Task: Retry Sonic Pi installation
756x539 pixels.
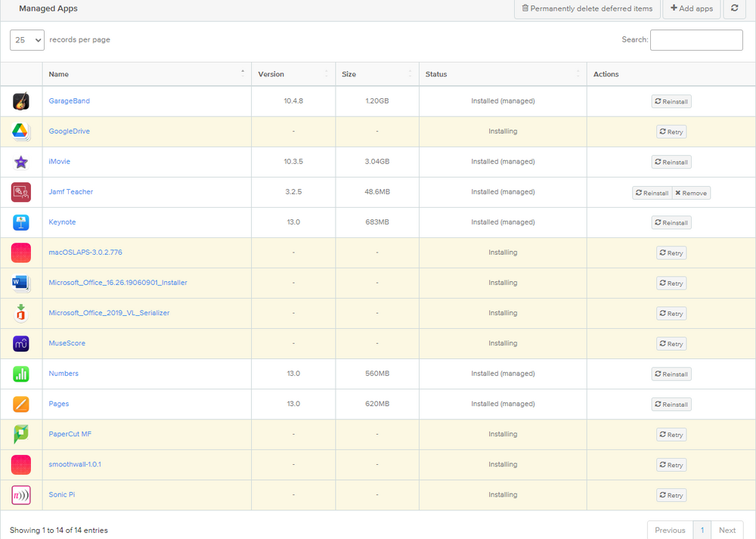Action: pos(671,496)
